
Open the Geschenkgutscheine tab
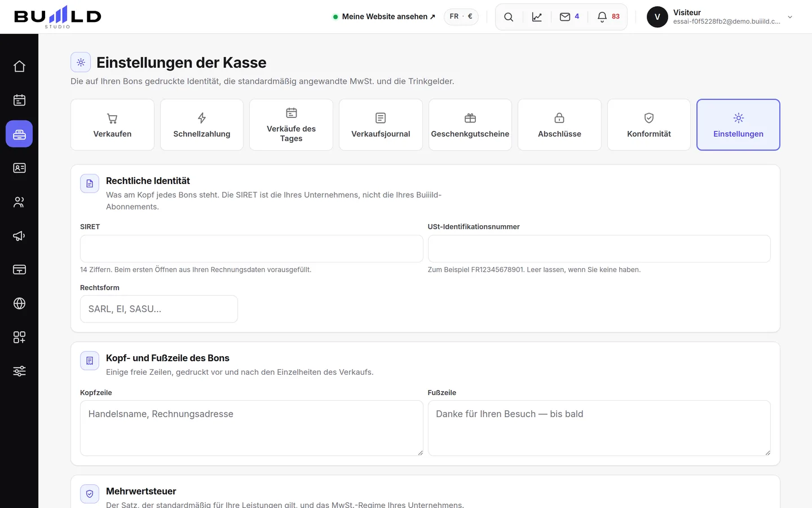click(x=470, y=125)
